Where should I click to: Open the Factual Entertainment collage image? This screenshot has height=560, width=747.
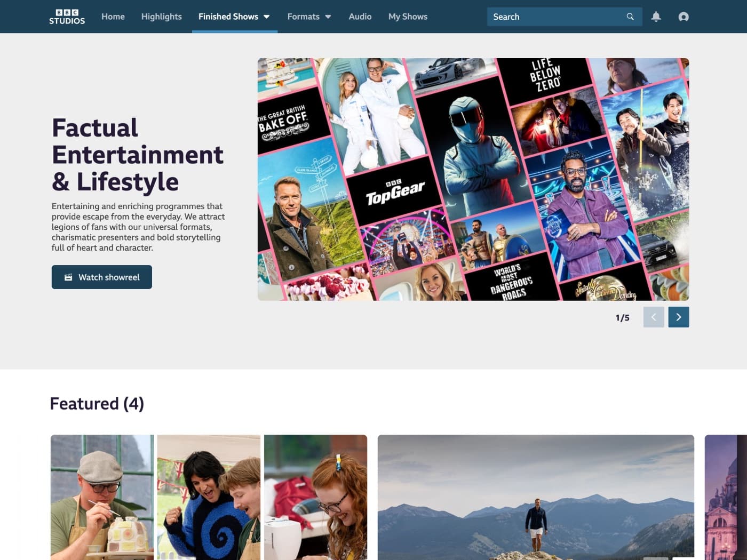point(473,179)
